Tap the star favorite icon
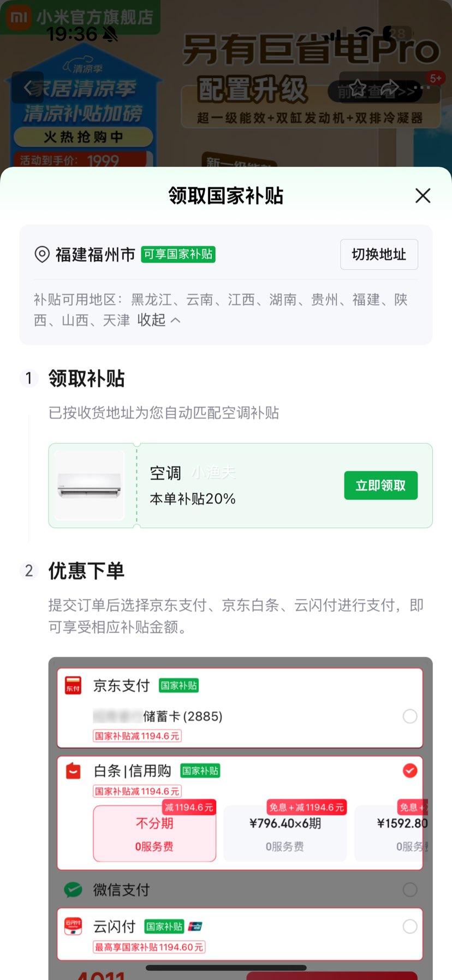The width and height of the screenshot is (452, 980). (358, 87)
